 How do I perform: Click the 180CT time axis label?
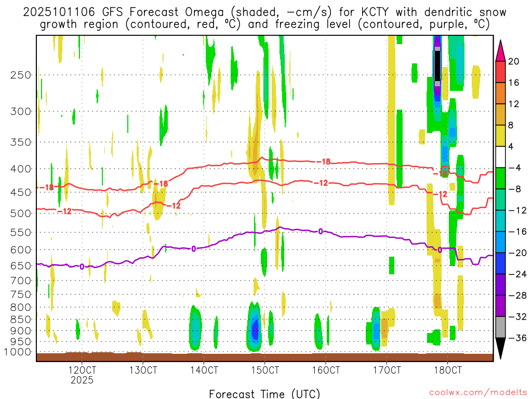[x=448, y=370]
